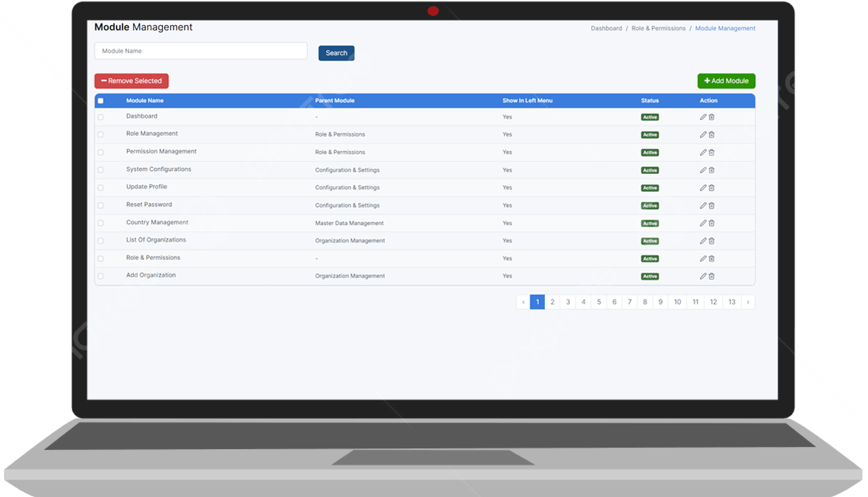The image size is (868, 497).
Task: Click the previous page chevron
Action: coord(523,302)
